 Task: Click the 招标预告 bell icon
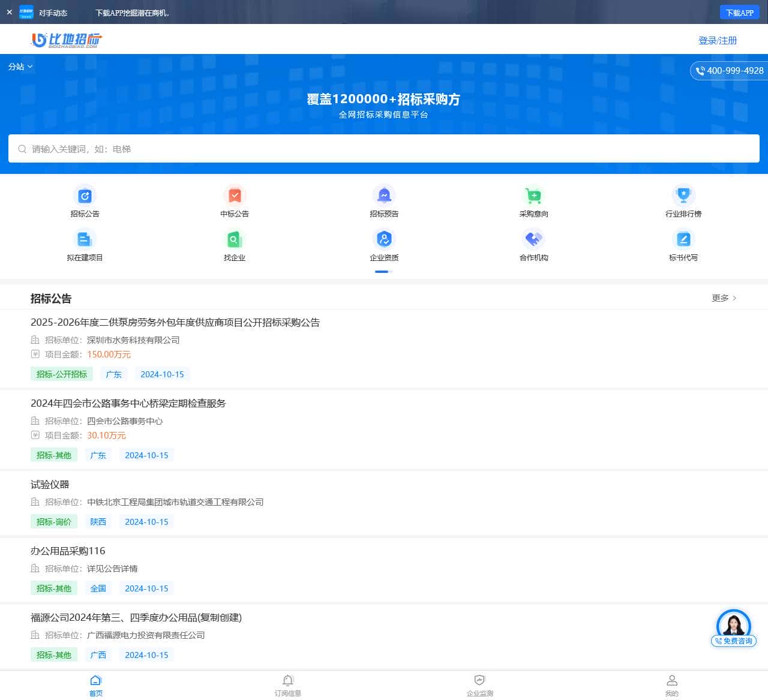coord(384,196)
